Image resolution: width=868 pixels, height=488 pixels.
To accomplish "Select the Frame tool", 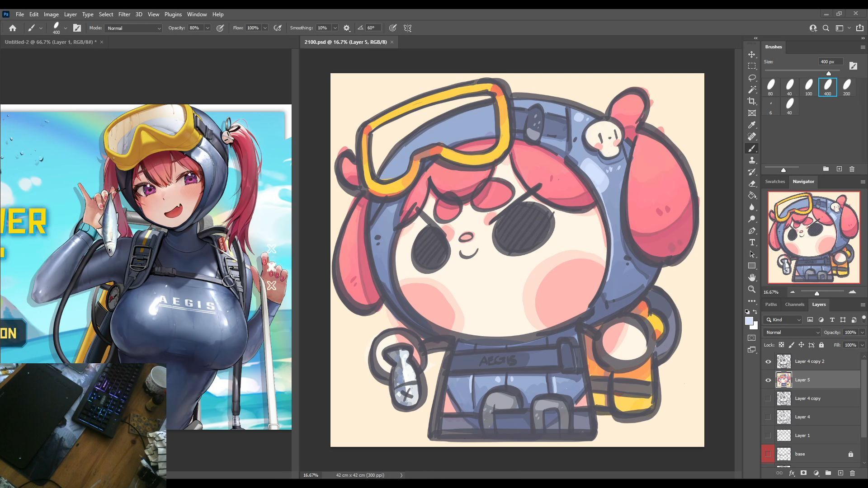I will (x=752, y=113).
